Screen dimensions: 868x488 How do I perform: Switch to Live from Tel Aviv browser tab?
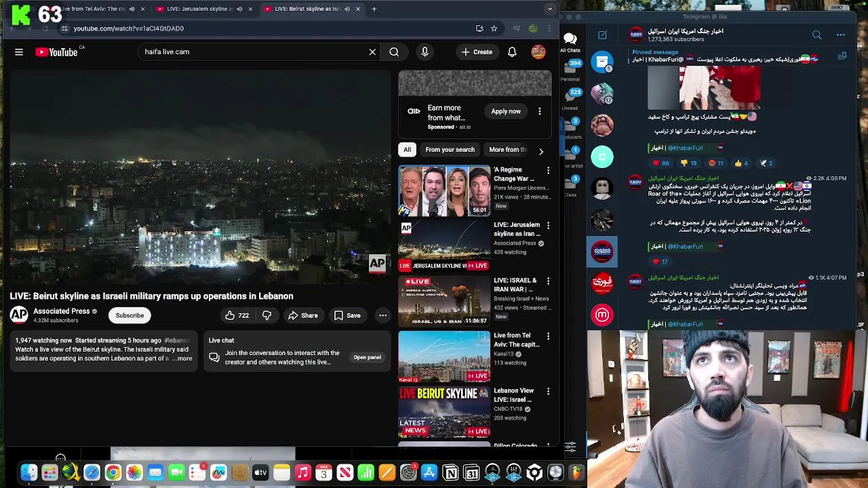(94, 9)
